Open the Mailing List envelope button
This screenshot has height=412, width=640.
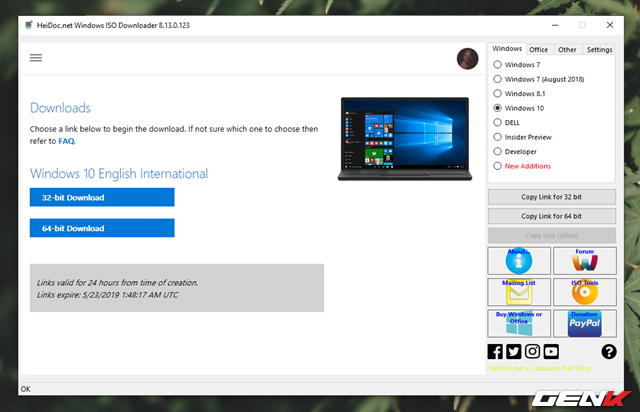[519, 292]
